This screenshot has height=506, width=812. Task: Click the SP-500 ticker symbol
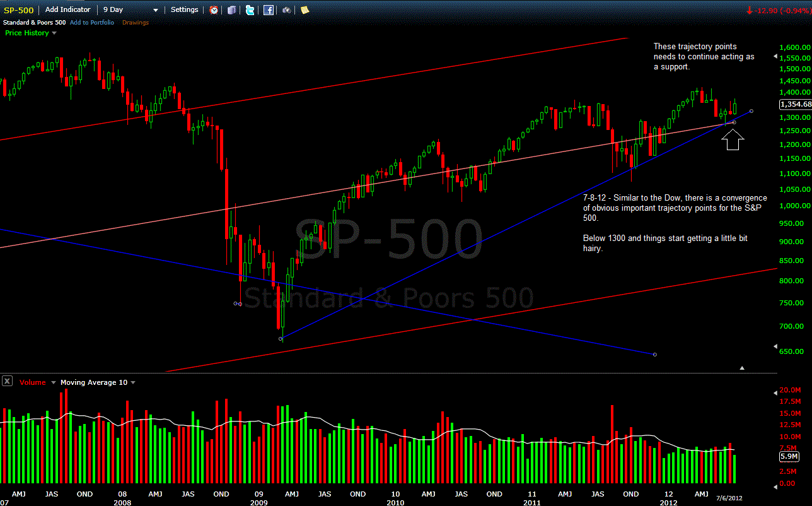click(x=18, y=10)
